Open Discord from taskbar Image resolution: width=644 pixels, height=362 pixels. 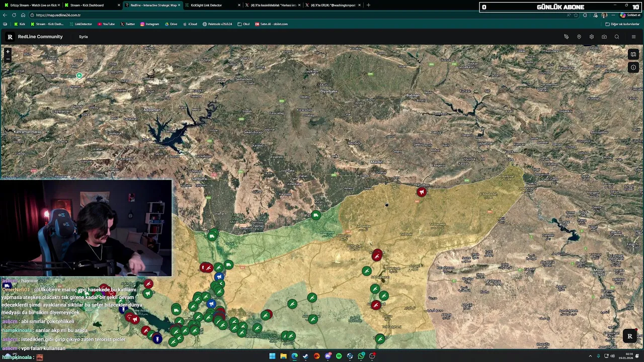pos(328,356)
